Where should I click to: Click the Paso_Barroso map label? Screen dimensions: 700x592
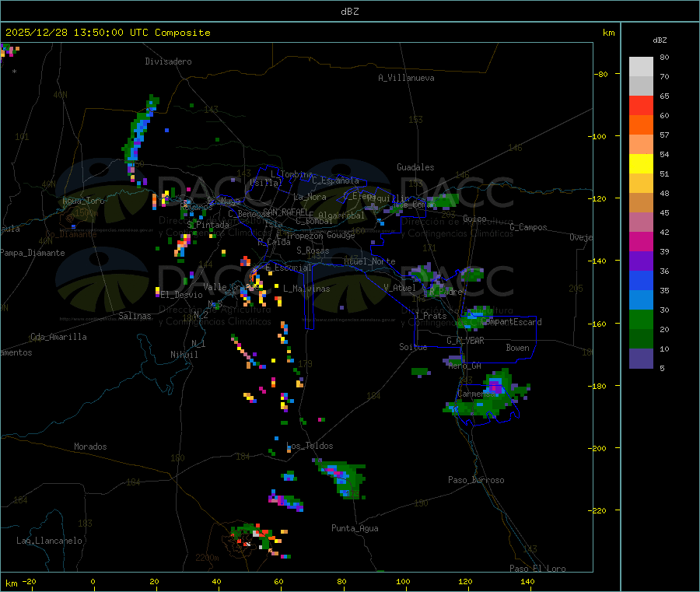476,480
